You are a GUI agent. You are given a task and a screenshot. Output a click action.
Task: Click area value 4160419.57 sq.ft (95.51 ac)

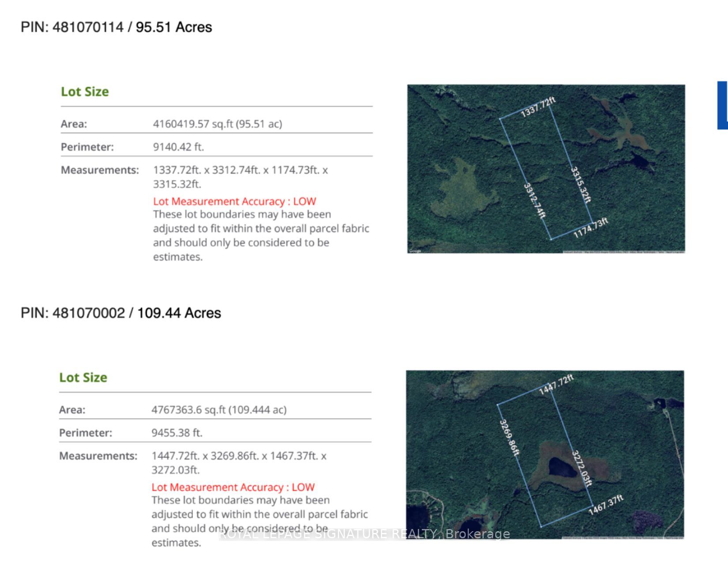[218, 124]
